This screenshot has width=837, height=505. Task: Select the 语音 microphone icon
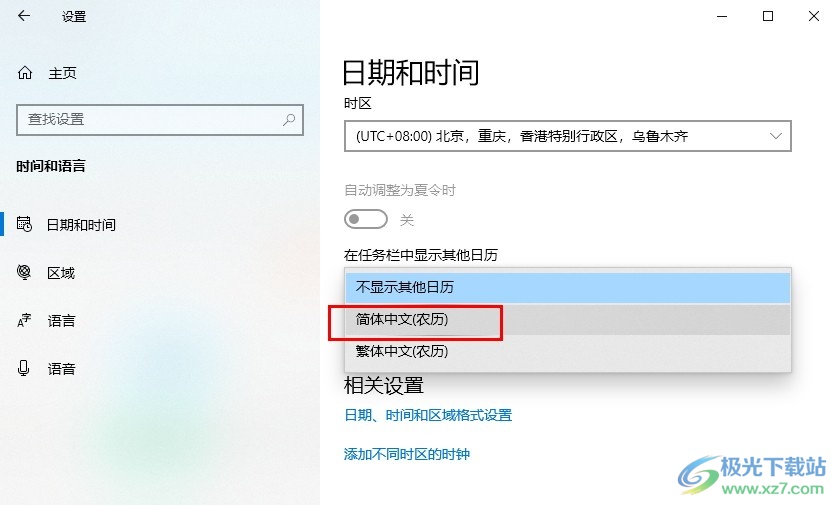click(x=23, y=368)
